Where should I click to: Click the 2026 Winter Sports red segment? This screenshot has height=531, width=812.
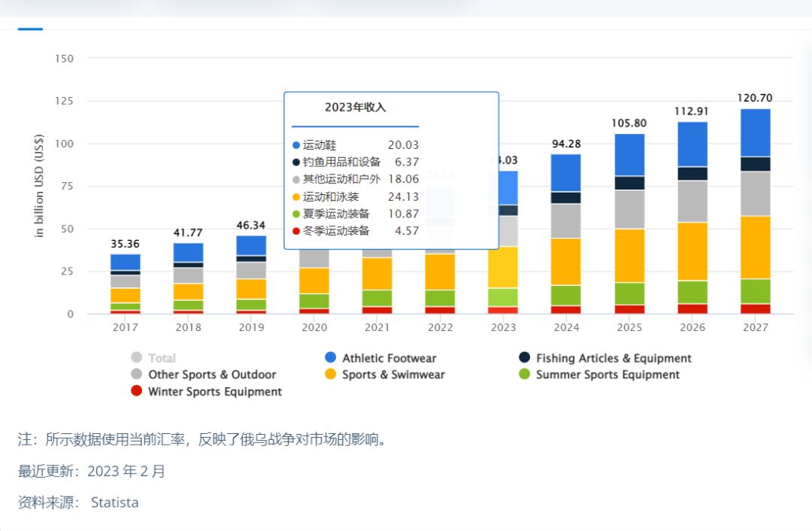pos(692,309)
